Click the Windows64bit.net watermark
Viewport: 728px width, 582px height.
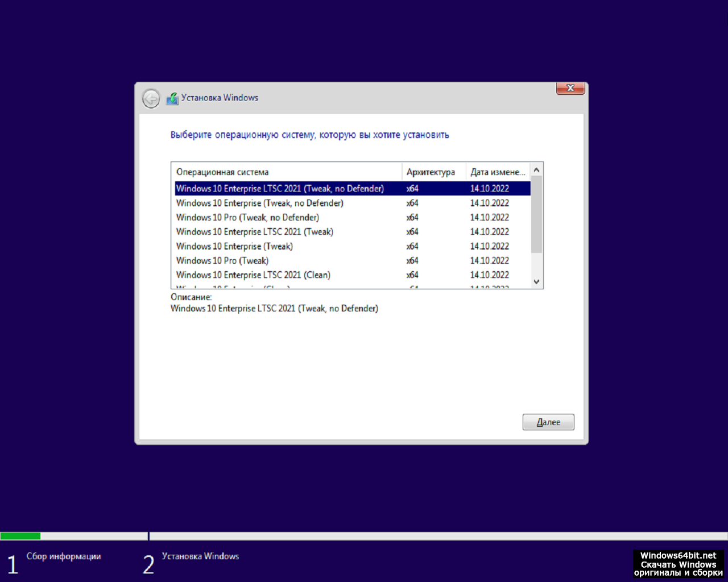pyautogui.click(x=678, y=564)
